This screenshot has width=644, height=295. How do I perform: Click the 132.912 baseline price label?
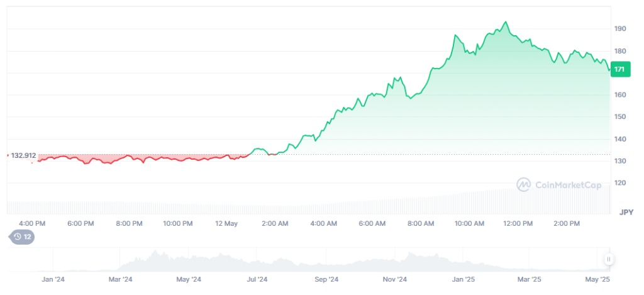pos(23,155)
